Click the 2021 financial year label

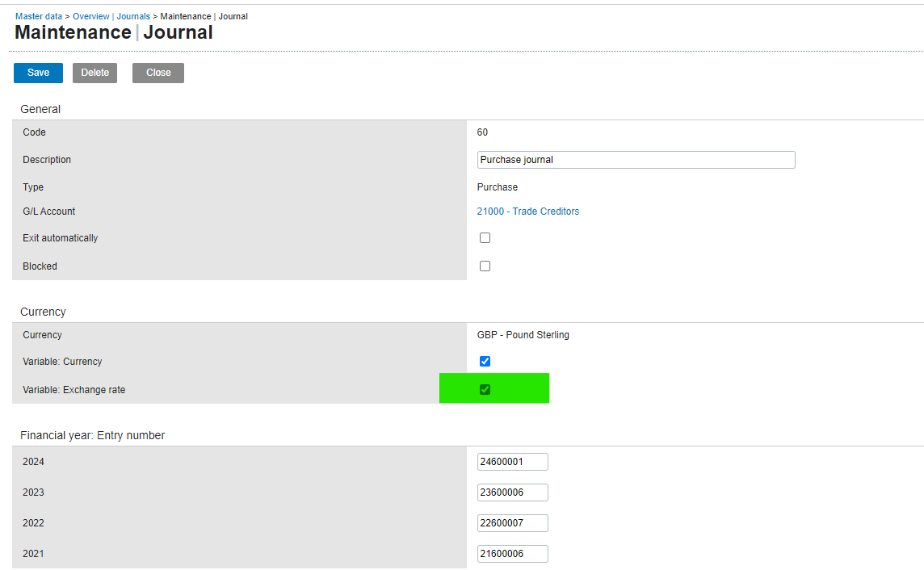tap(34, 554)
